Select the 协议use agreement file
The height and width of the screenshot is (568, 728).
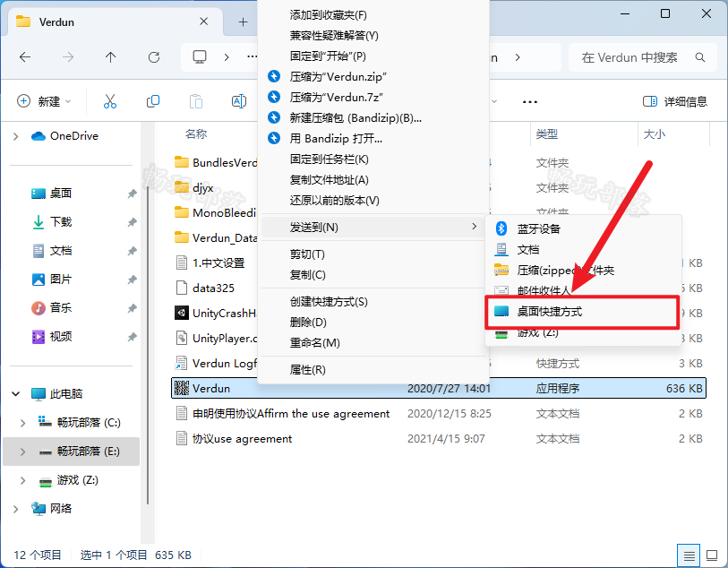439,438
